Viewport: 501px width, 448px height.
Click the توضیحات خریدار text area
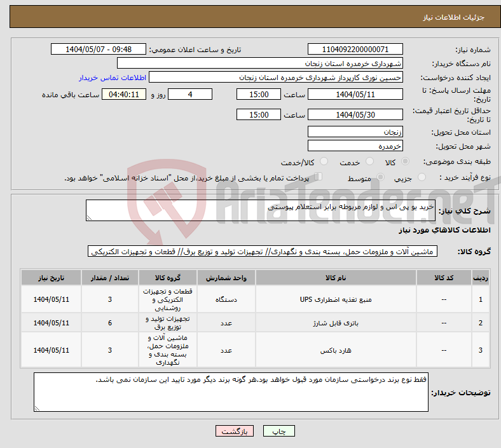[231, 392]
